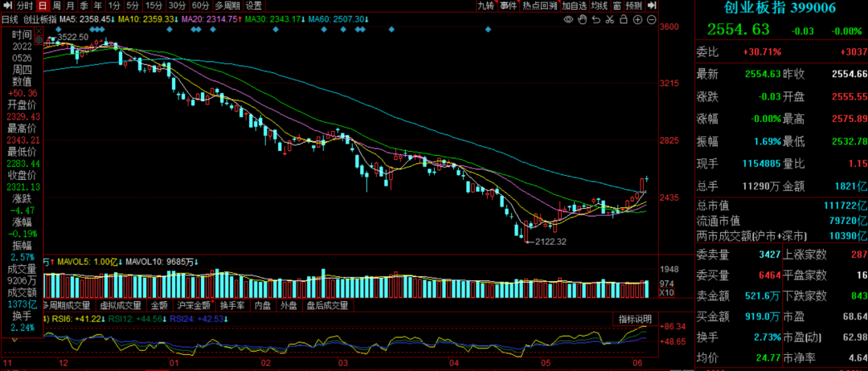The width and height of the screenshot is (868, 371).
Task: Click the 预测 forecast button
Action: [x=634, y=6]
